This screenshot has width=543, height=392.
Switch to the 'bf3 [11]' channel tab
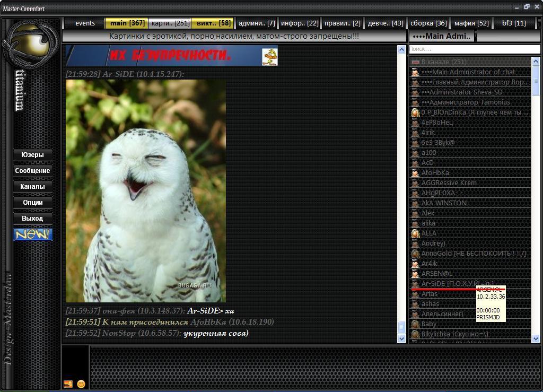(514, 23)
